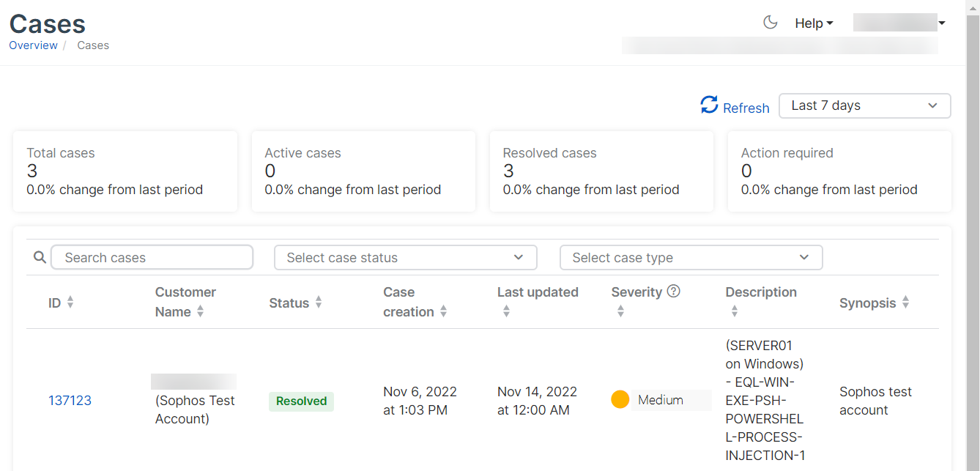This screenshot has width=980, height=471.
Task: Sort by Synopsis column arrows
Action: click(906, 303)
